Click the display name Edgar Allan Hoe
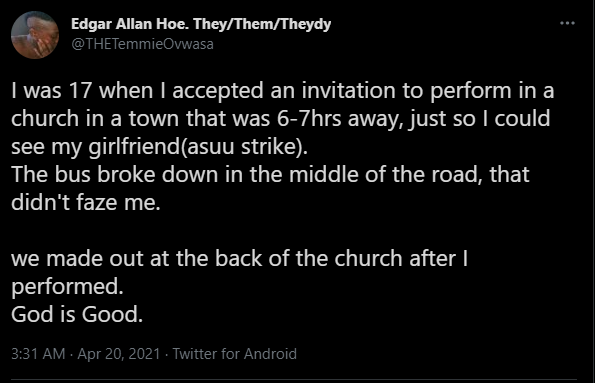Image resolution: width=595 pixels, height=383 pixels. pos(130,24)
